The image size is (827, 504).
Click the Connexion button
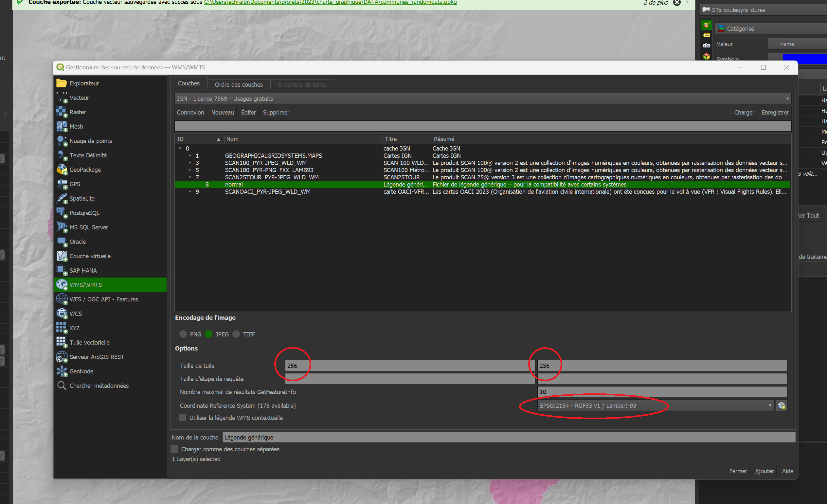click(190, 112)
